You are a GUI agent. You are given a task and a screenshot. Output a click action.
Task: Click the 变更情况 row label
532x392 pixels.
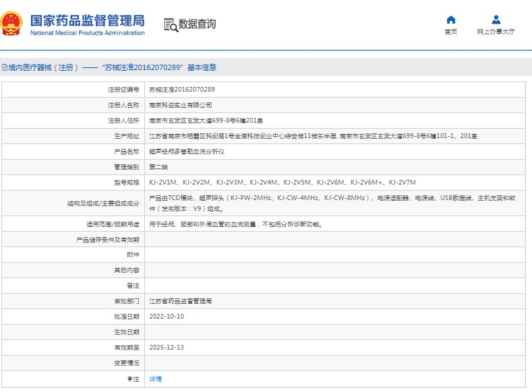click(x=127, y=363)
